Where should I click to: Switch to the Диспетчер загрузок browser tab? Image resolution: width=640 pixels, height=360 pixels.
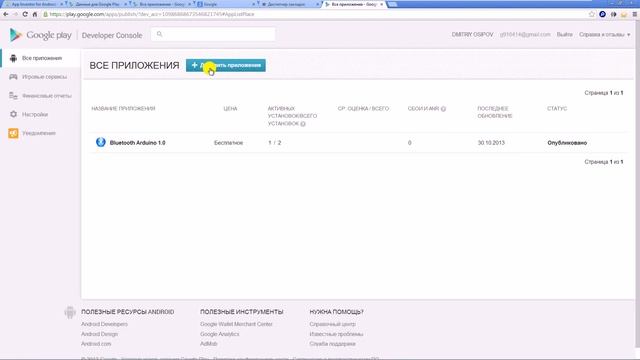coord(289,4)
